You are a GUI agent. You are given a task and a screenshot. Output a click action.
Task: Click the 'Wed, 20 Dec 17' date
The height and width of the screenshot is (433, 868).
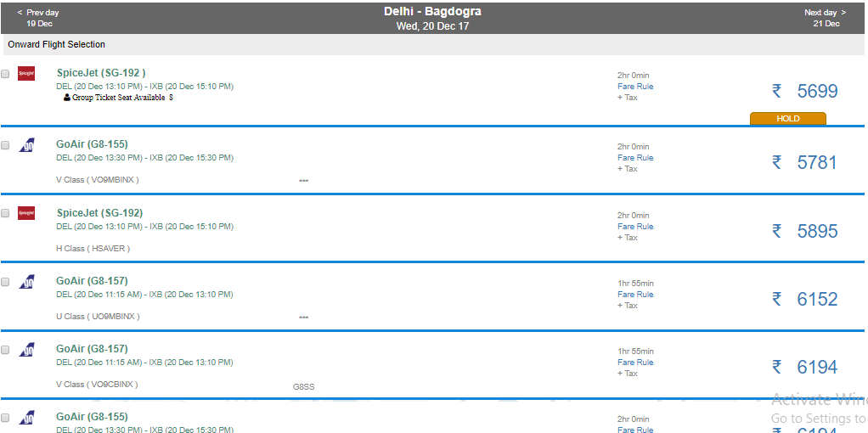tap(432, 26)
